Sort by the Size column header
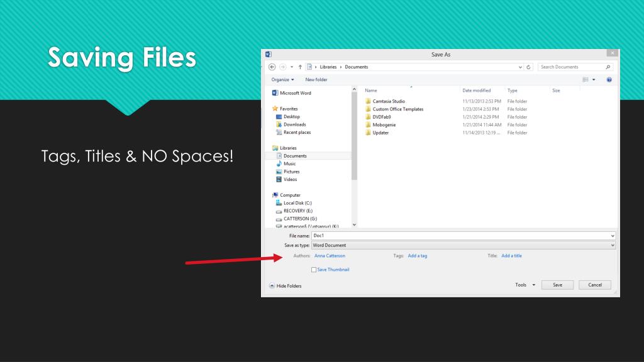 556,90
